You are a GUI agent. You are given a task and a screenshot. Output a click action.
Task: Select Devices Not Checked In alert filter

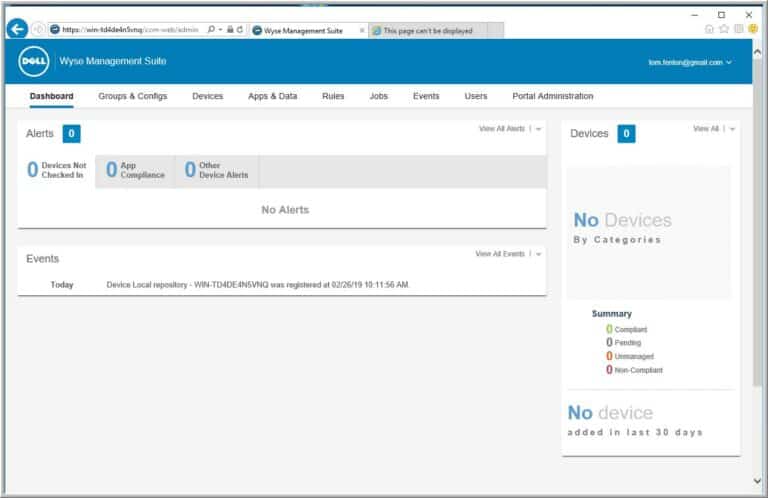[x=57, y=170]
